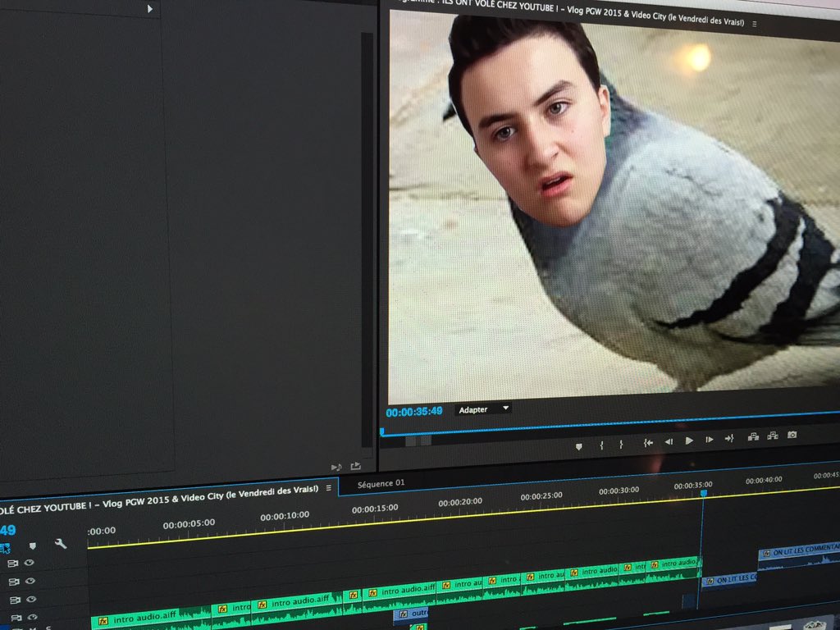Image resolution: width=840 pixels, height=630 pixels.
Task: Toggle sync lock on the fourth video track
Action: 16,619
